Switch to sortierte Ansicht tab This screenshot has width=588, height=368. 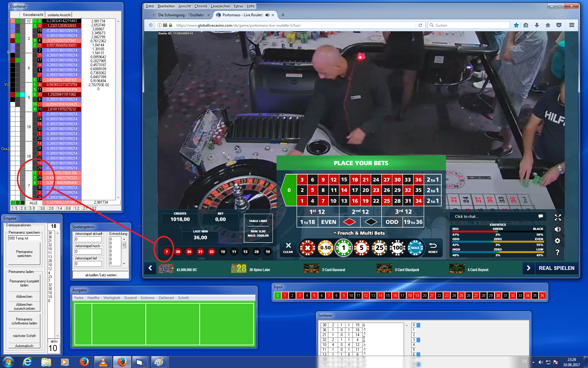point(59,15)
